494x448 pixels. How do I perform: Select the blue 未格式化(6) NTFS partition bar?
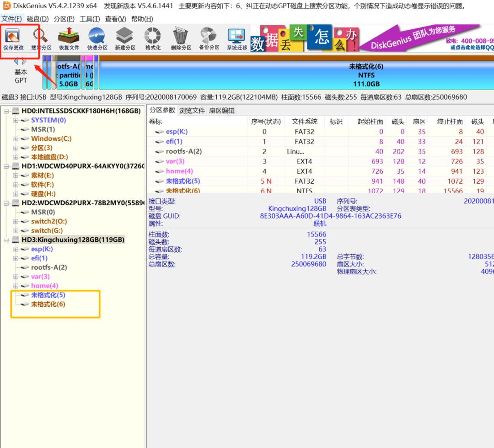(x=366, y=75)
